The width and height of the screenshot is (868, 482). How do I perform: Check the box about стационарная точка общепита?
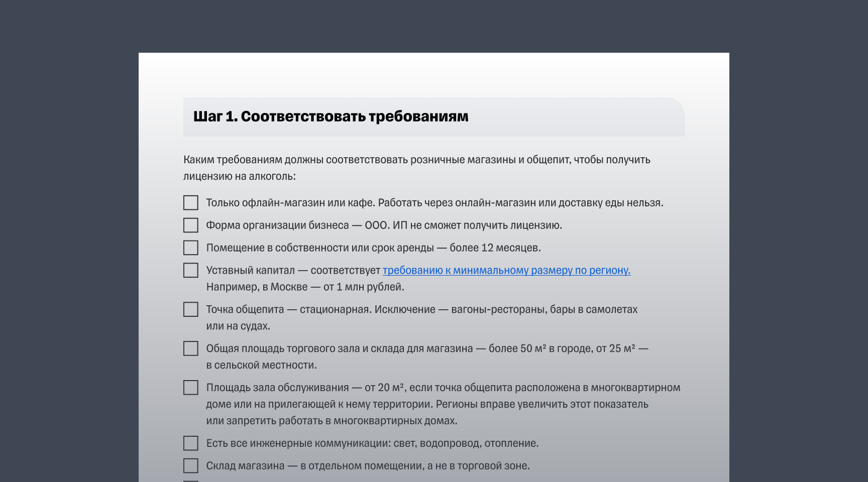pyautogui.click(x=190, y=309)
